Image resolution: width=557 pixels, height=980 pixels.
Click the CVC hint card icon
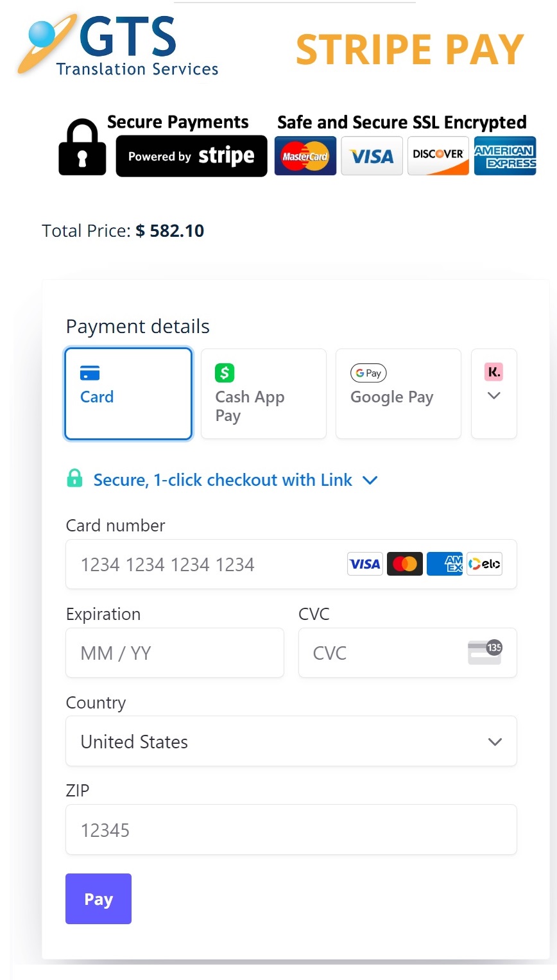[486, 653]
